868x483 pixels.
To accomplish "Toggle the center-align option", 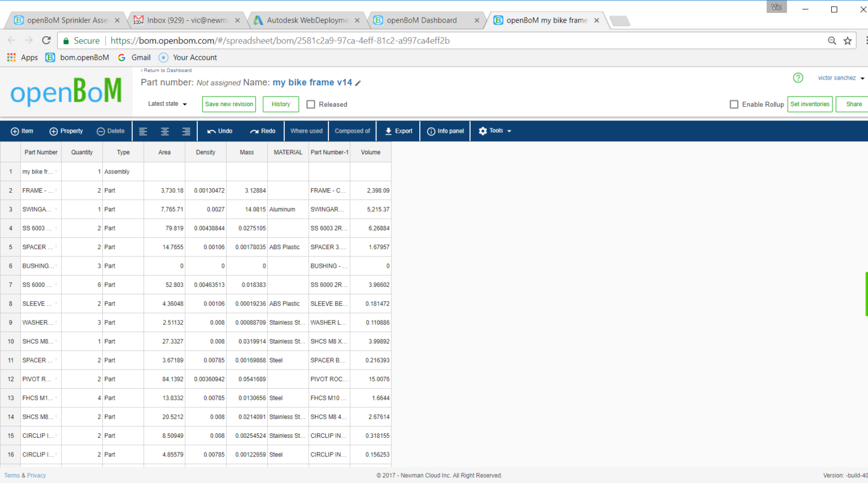I will [x=164, y=130].
